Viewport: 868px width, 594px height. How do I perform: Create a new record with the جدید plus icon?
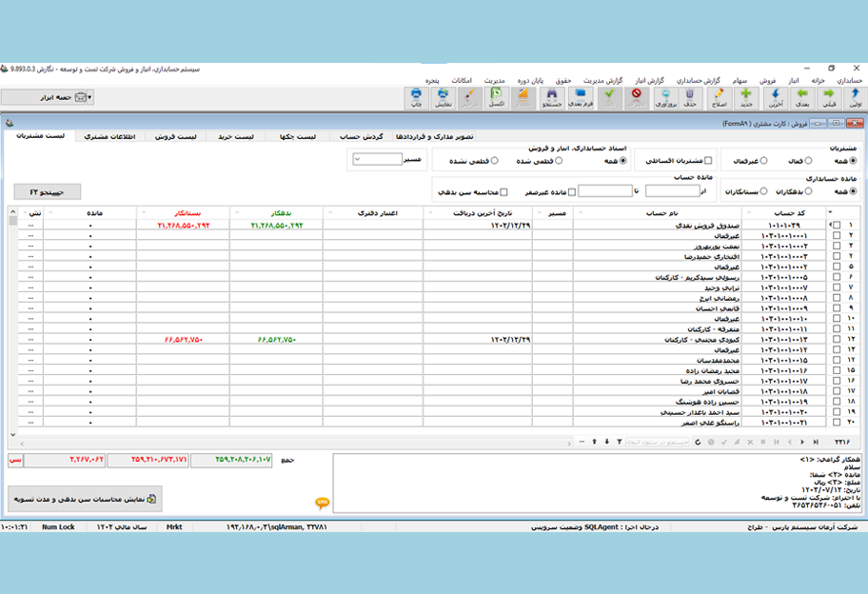tap(746, 98)
